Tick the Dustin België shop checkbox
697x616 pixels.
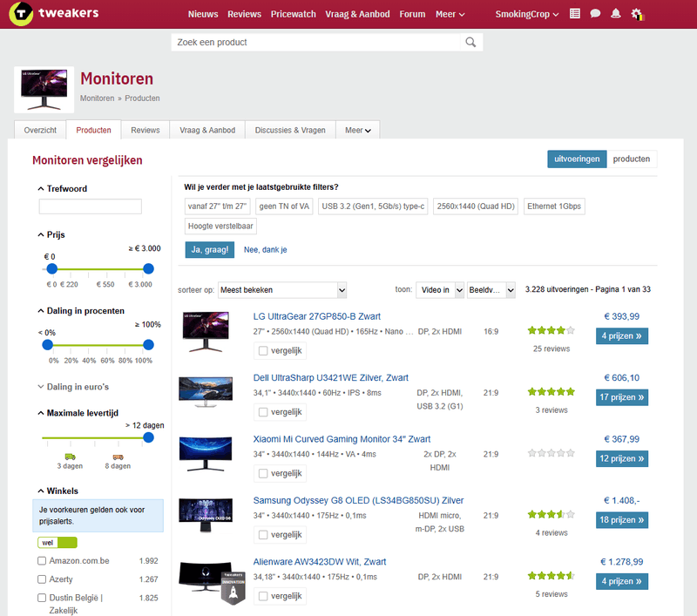pos(42,598)
